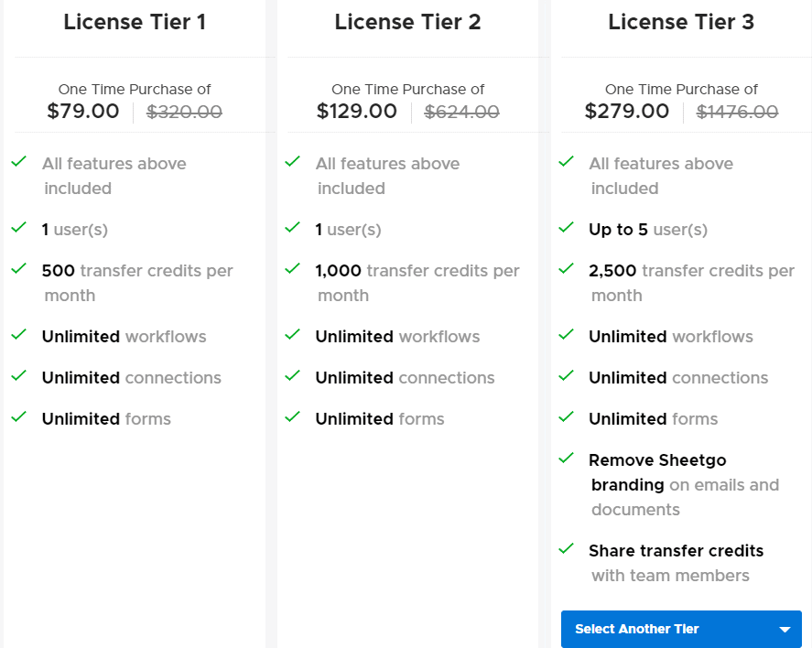Click Tier 2 Unlimited forms checkmark

coord(292,417)
